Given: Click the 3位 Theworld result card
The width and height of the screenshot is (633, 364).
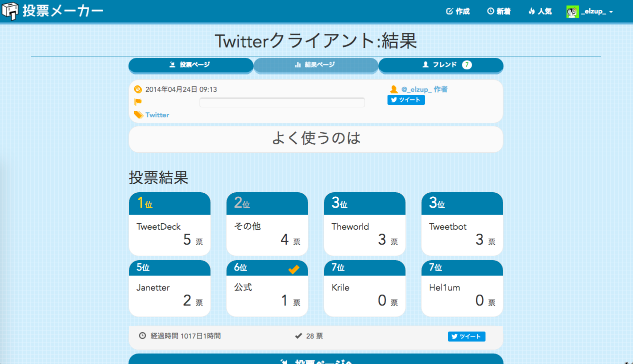Looking at the screenshot, I should pos(364,224).
